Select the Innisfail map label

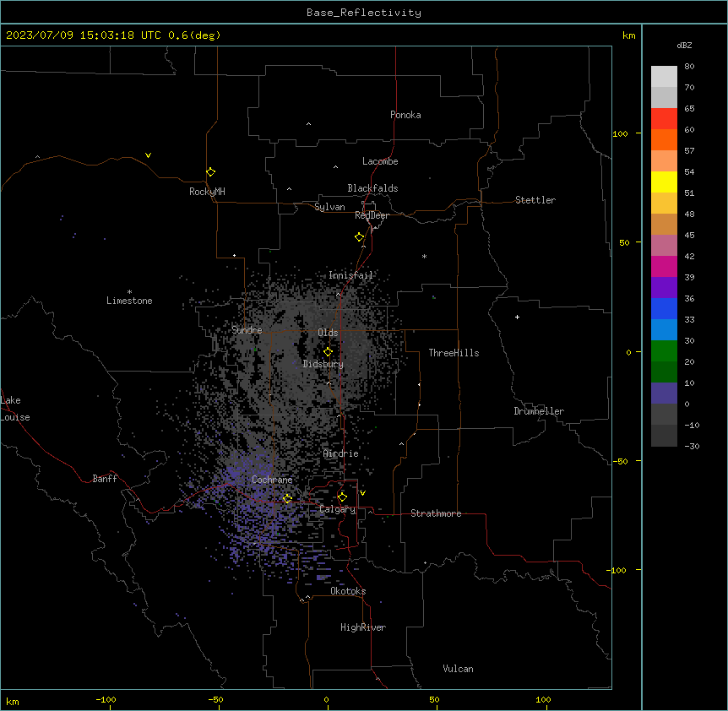pyautogui.click(x=350, y=275)
